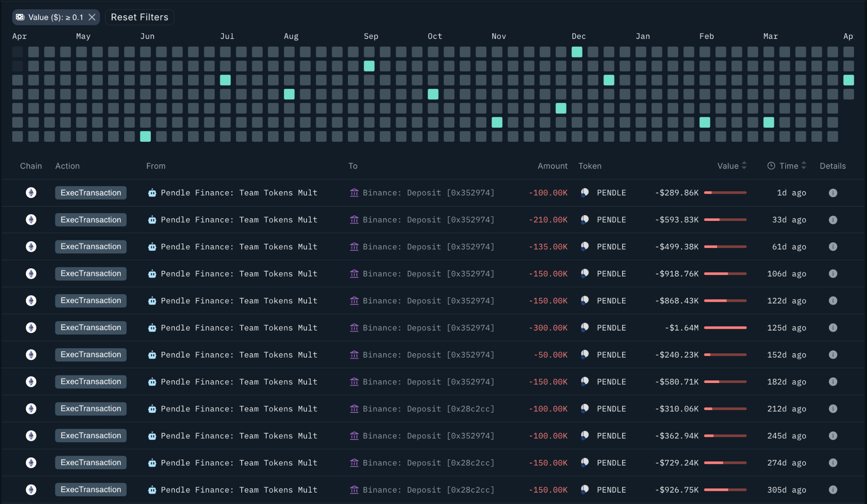Click the Token column header
The height and width of the screenshot is (504, 867).
coord(590,166)
